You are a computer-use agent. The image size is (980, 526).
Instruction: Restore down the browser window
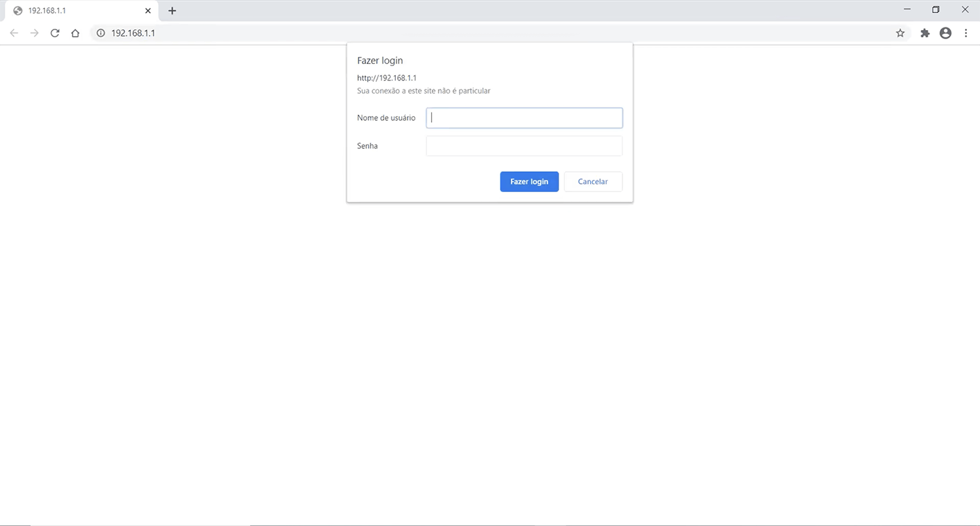coord(936,10)
